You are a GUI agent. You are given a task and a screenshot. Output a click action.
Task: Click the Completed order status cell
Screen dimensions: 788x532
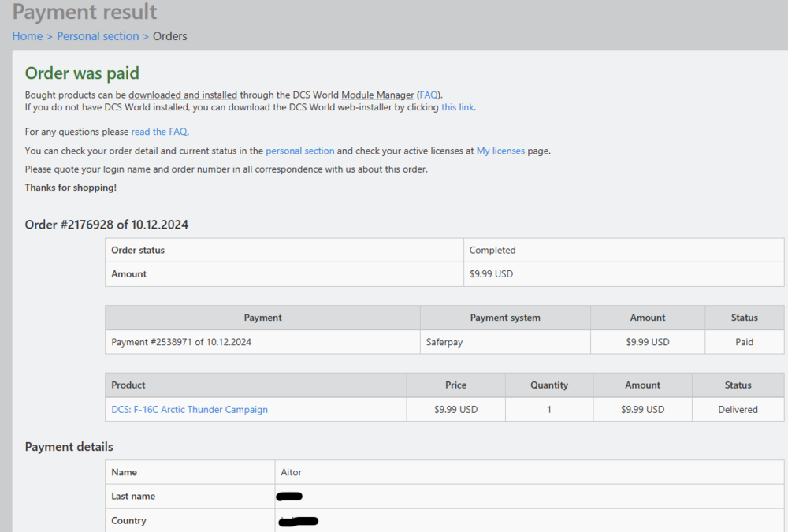492,251
